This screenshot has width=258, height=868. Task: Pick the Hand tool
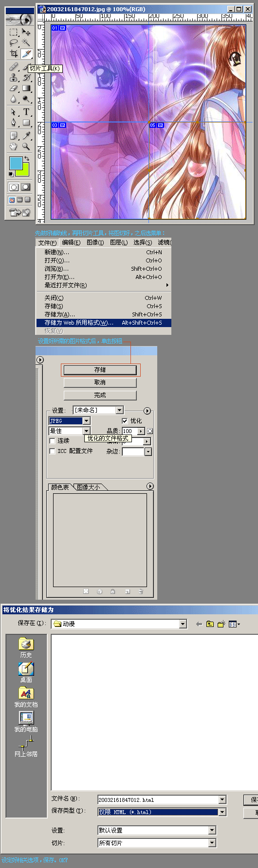(x=14, y=146)
